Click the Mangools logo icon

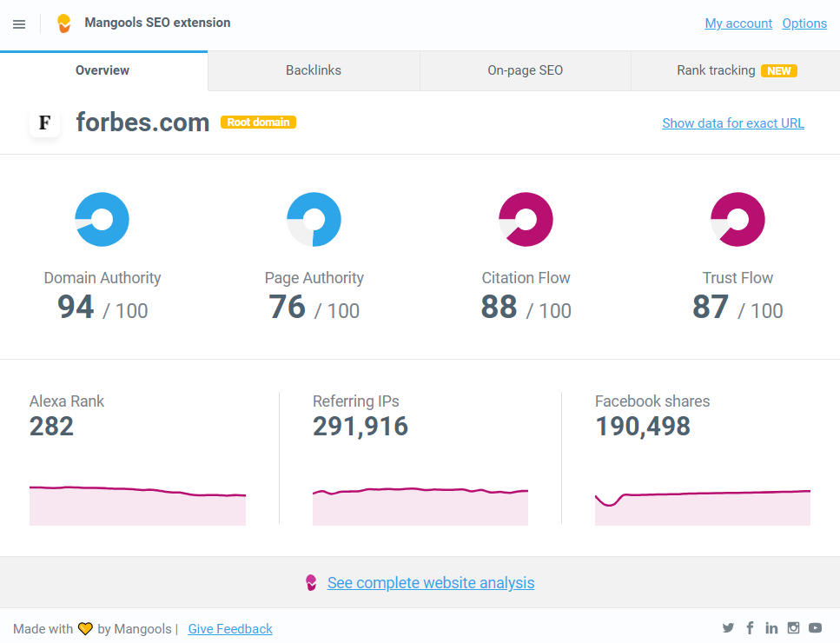[63, 23]
